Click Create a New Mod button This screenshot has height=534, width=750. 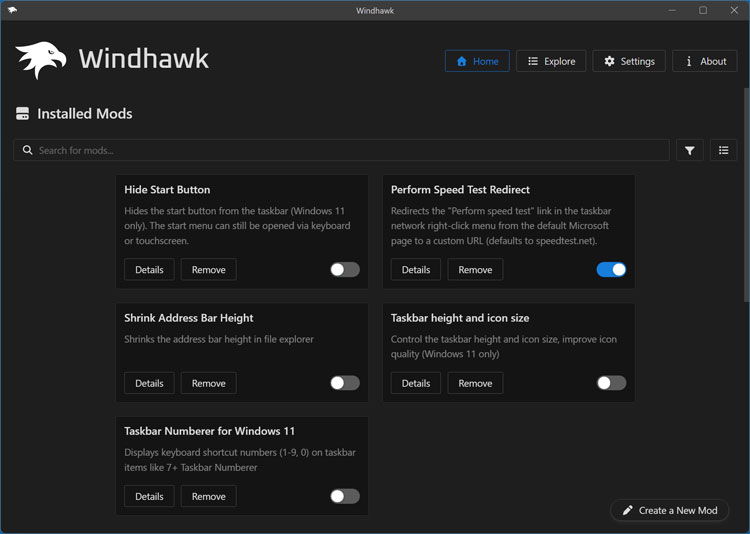coord(670,511)
